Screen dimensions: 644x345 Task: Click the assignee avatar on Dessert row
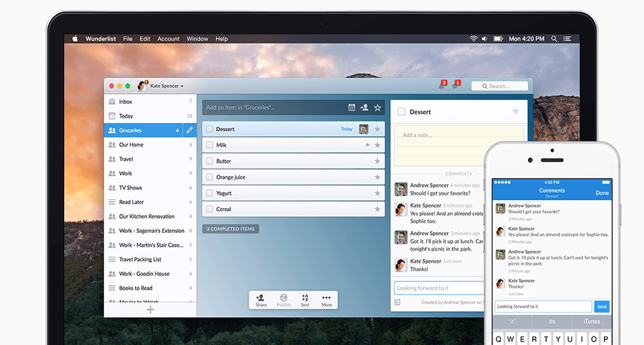point(363,129)
